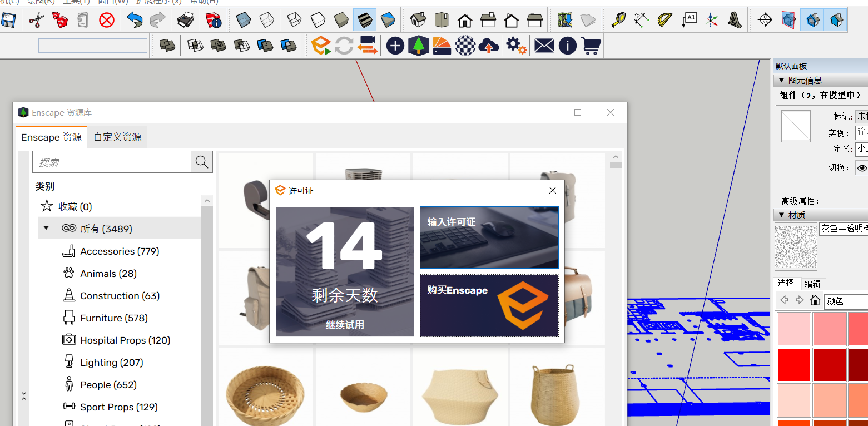Collapse the 图元信息 panel section
Image resolution: width=868 pixels, height=426 pixels.
[x=782, y=81]
